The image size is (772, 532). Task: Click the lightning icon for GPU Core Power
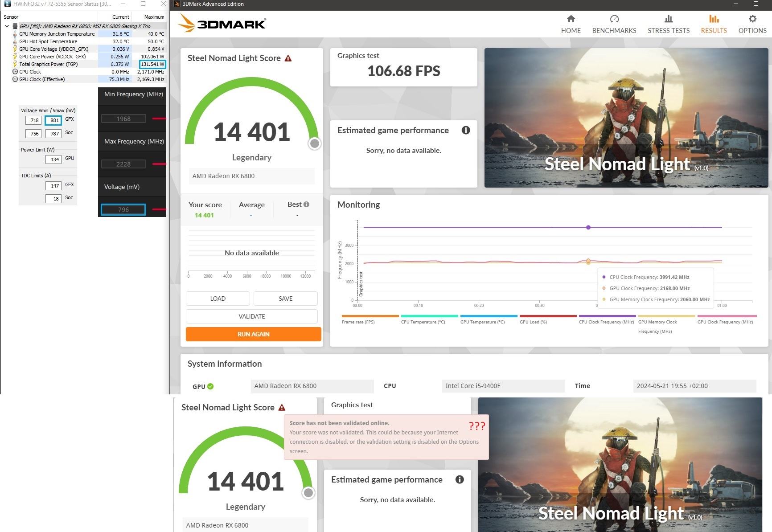click(15, 57)
